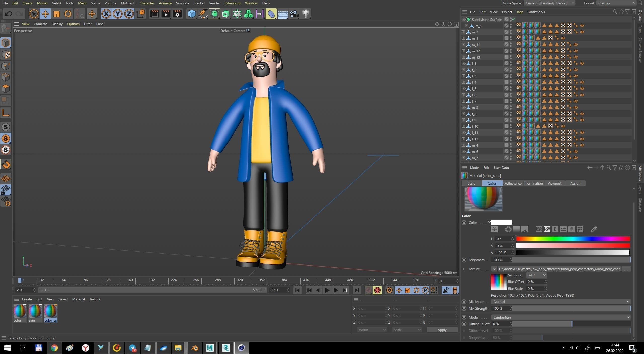Screen dimensions: 644x354
Task: Open Chrome from the taskbar
Action: [x=54, y=348]
